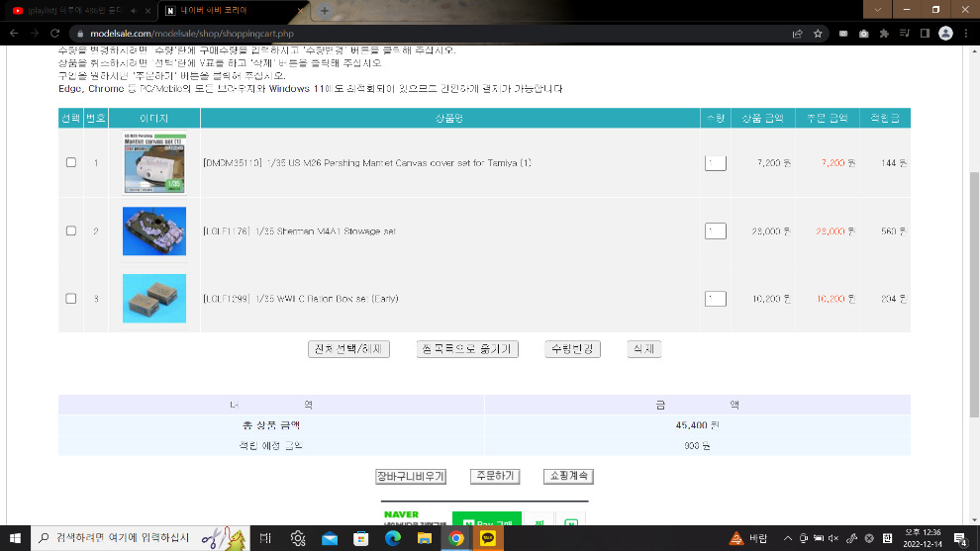The height and width of the screenshot is (551, 980).
Task: Open a new browser tab
Action: pyautogui.click(x=324, y=10)
